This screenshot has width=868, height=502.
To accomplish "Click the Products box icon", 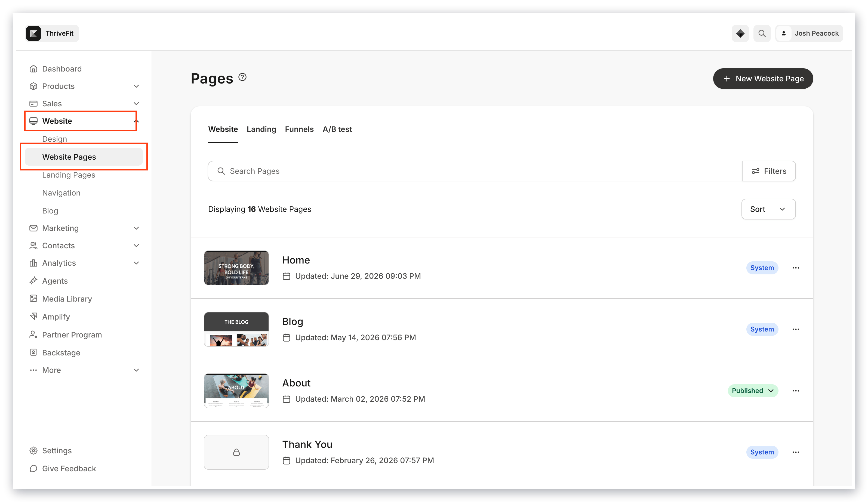I will coord(33,86).
